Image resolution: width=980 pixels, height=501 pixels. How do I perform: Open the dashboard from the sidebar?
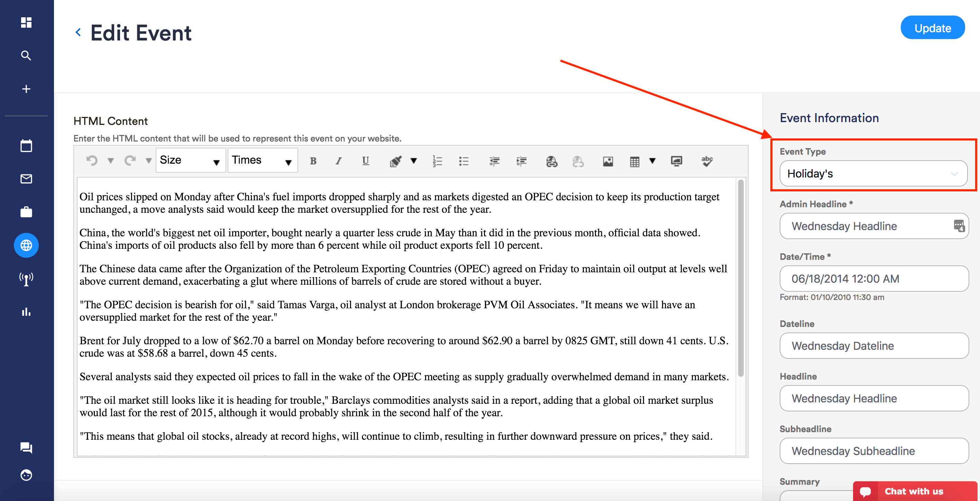click(x=26, y=22)
